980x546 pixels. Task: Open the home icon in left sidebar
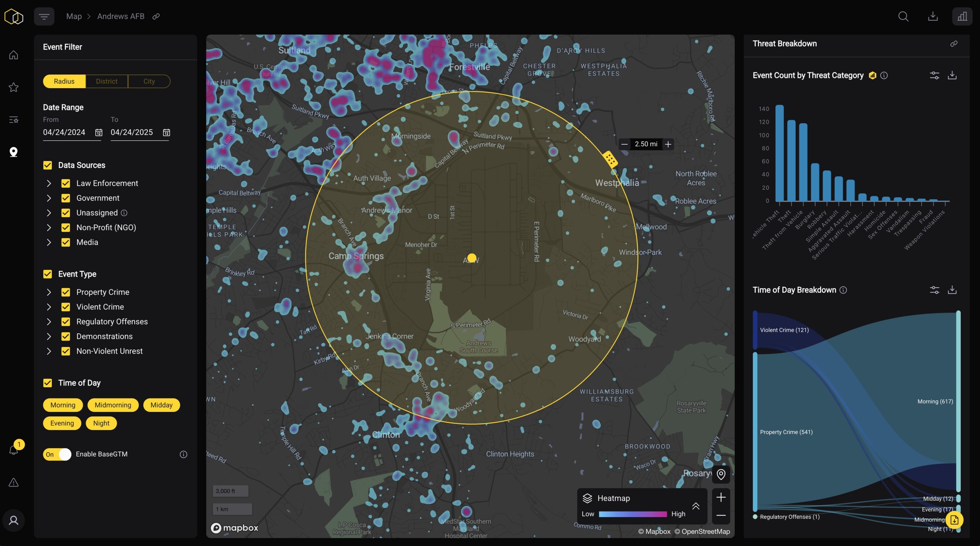click(x=14, y=55)
